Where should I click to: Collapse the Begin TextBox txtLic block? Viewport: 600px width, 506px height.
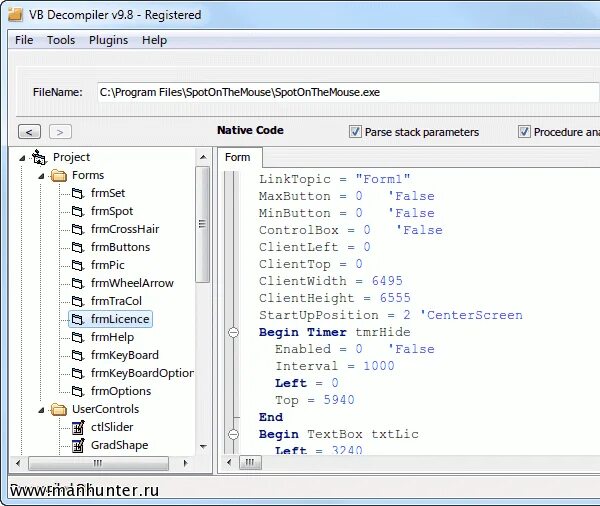point(233,434)
